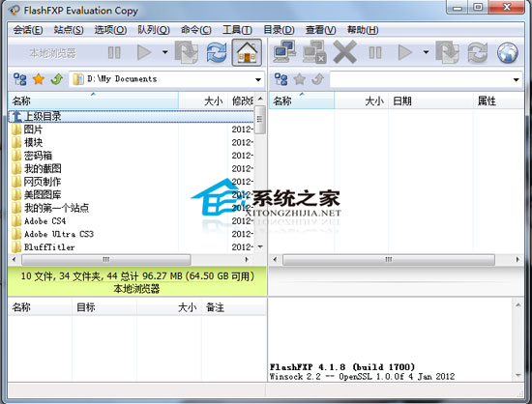Sort local files by 名称 column
The width and height of the screenshot is (532, 404).
pyautogui.click(x=93, y=101)
